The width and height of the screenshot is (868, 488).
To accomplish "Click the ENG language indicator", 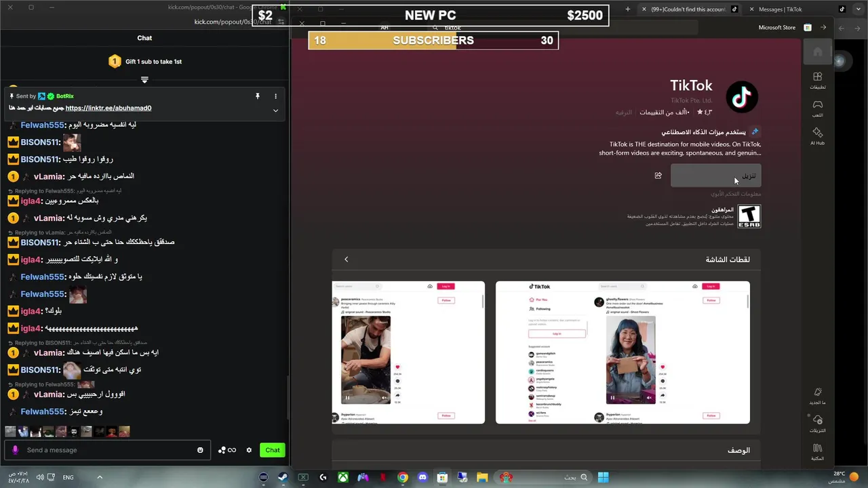I will click(x=68, y=477).
